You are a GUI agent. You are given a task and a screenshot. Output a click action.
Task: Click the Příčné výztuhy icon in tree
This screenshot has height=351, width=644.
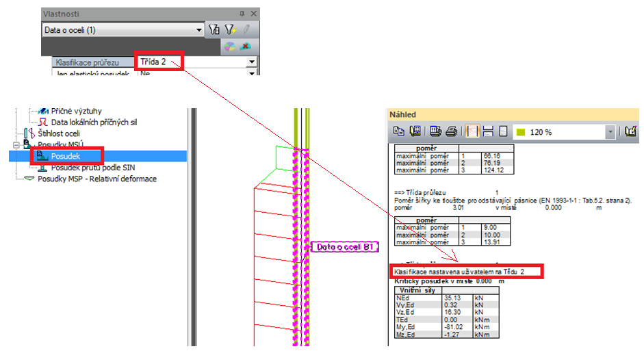(43, 112)
